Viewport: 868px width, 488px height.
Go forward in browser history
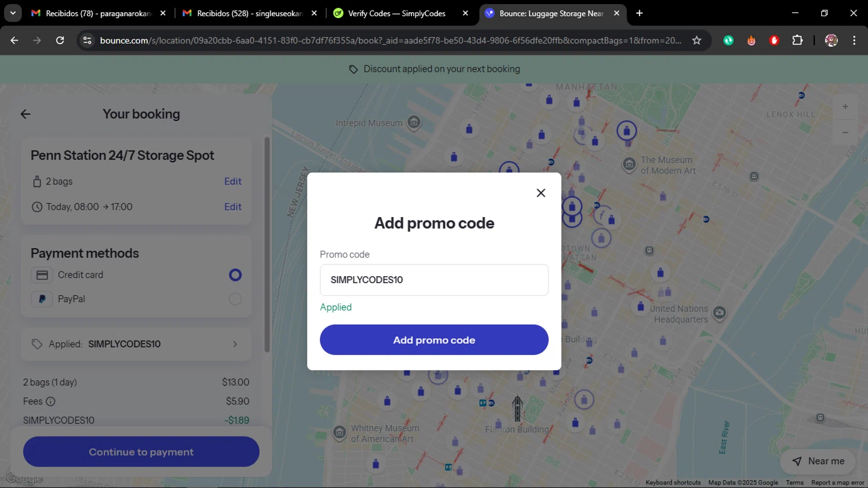click(37, 41)
